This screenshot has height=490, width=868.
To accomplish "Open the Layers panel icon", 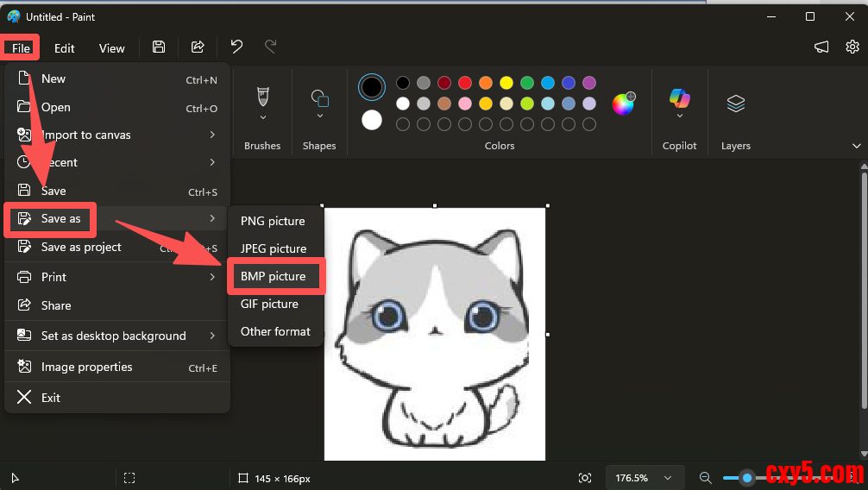I will [735, 104].
